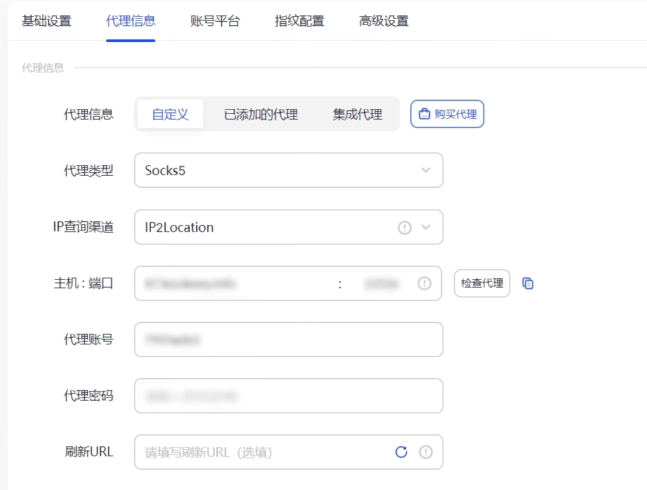Click the refresh icon in 刷新URL field
This screenshot has height=490, width=647.
401,452
